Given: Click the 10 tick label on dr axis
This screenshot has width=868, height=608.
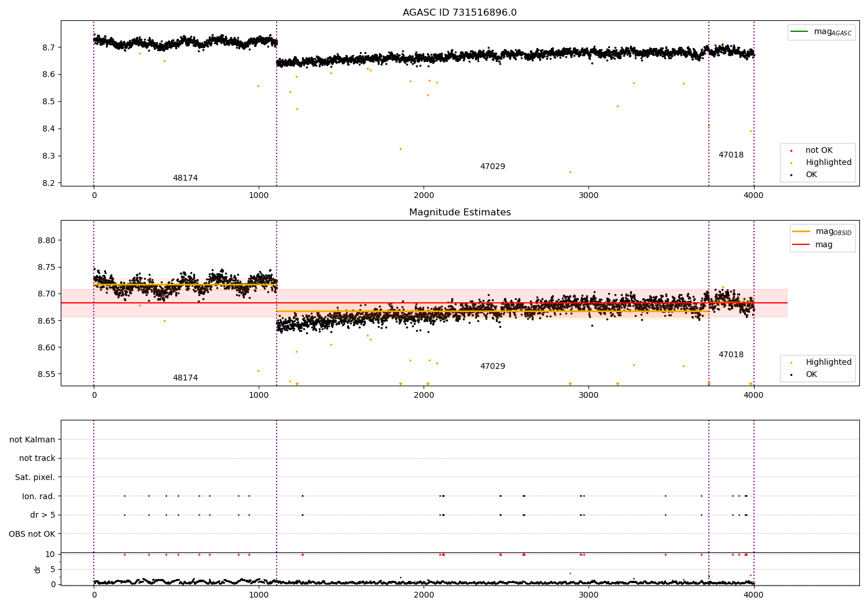Looking at the screenshot, I should click(x=50, y=555).
